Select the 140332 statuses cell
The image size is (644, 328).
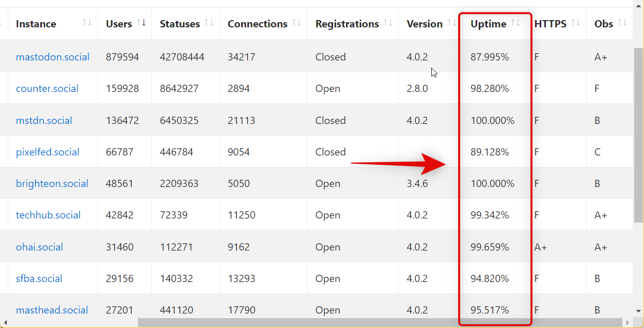tap(177, 278)
